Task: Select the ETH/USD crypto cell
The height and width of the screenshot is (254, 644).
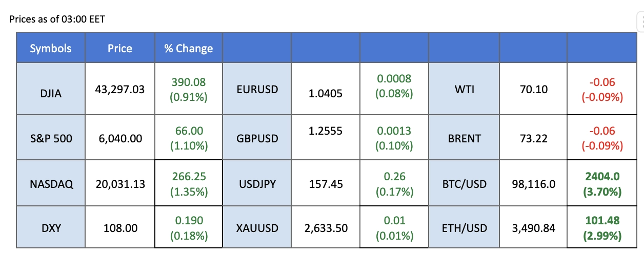Action: click(x=465, y=228)
